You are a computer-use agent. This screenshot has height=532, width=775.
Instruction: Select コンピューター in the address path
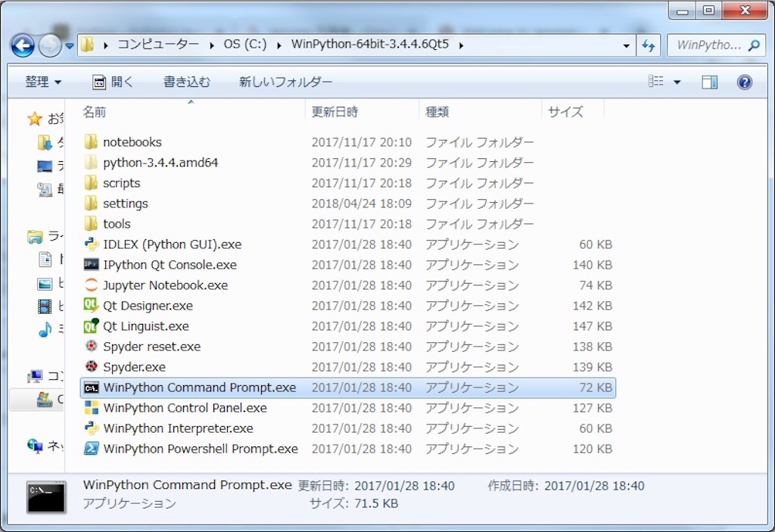pos(158,45)
